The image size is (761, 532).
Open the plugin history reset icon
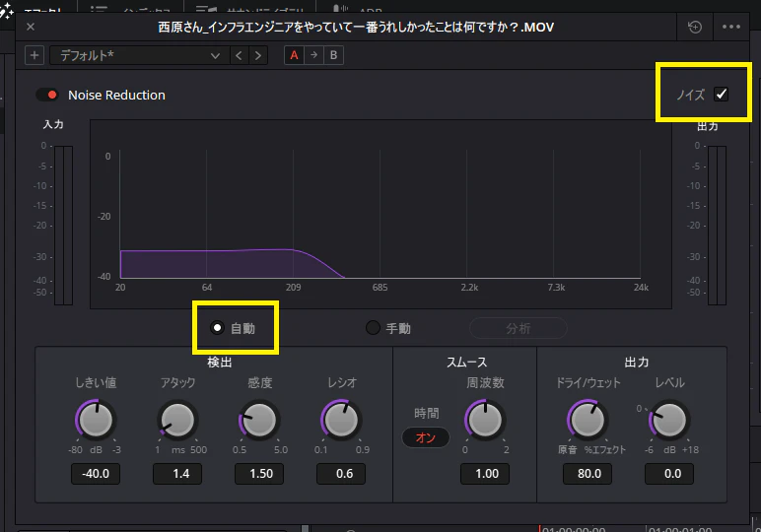click(x=695, y=28)
